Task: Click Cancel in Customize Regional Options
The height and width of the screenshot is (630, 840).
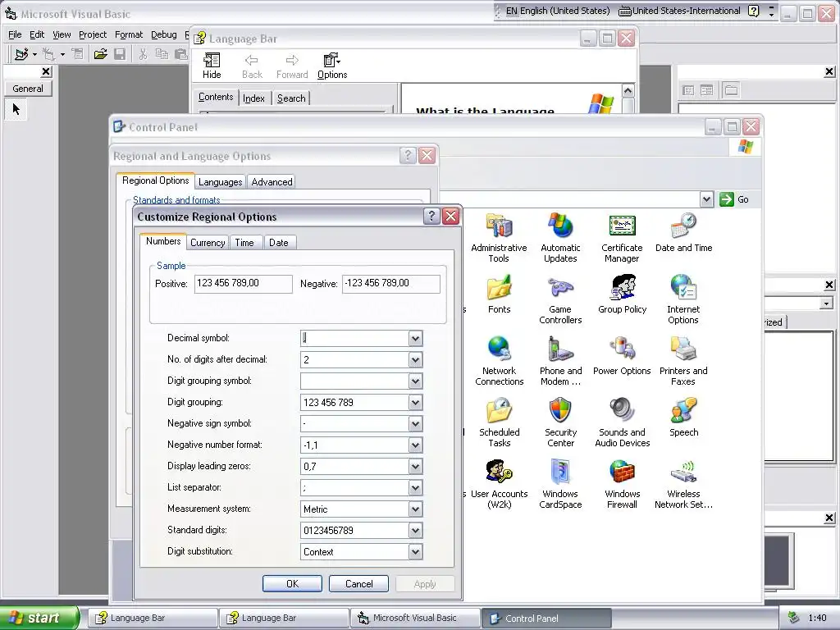Action: [x=359, y=584]
